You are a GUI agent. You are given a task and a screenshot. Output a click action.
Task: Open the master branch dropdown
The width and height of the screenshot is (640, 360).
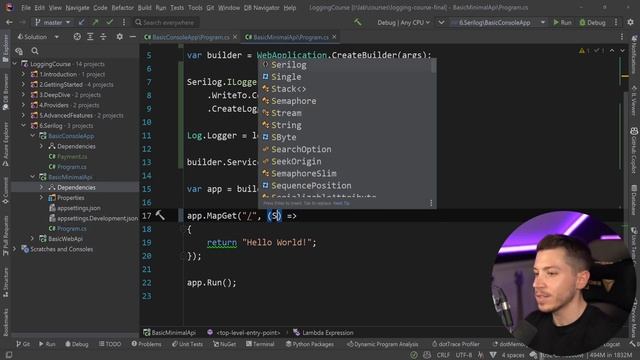[x=53, y=22]
